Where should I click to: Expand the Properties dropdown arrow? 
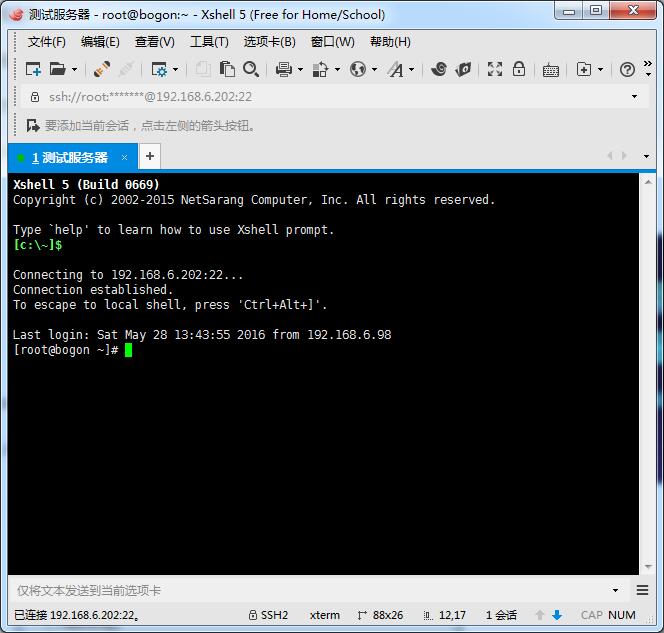(x=175, y=69)
